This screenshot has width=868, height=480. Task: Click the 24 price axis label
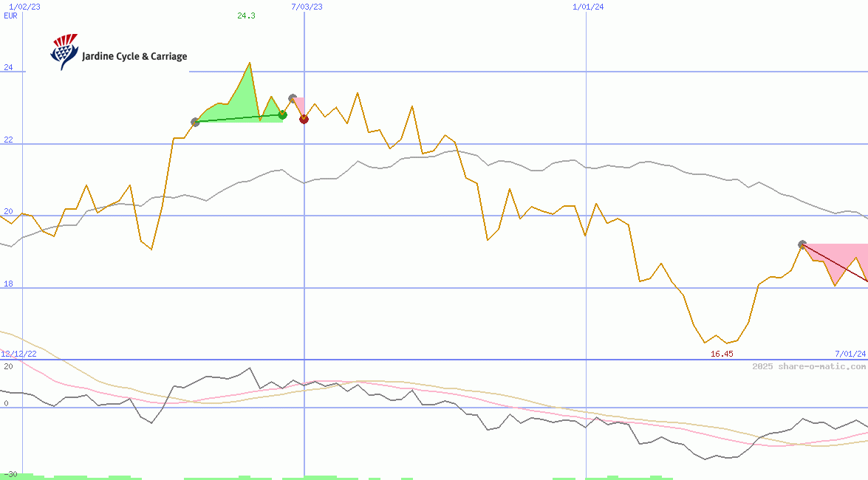click(9, 67)
